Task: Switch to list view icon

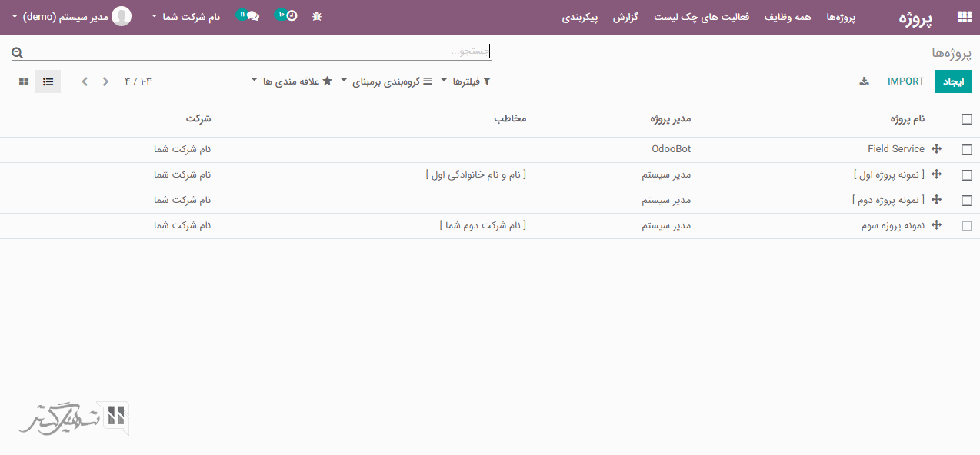Action: pos(48,81)
